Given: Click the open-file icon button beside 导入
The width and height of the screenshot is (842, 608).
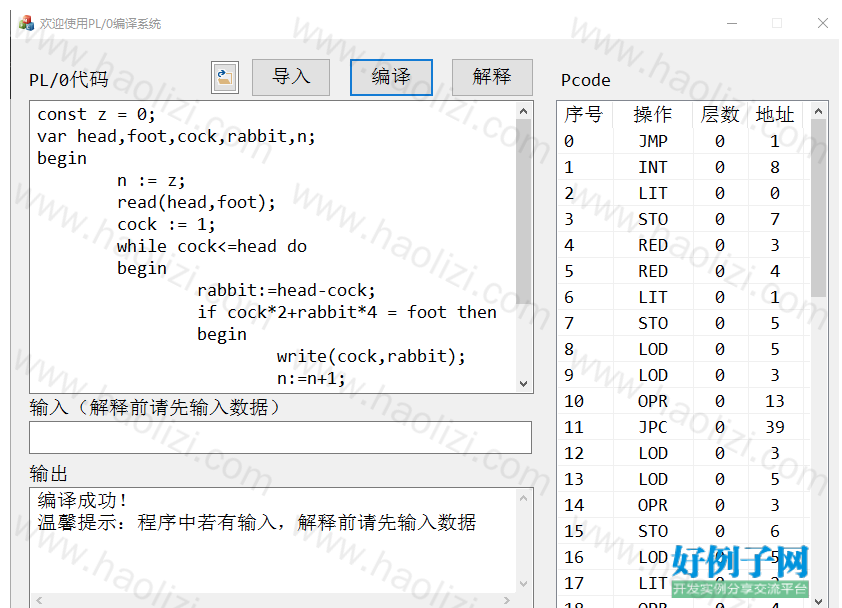Looking at the screenshot, I should (225, 78).
